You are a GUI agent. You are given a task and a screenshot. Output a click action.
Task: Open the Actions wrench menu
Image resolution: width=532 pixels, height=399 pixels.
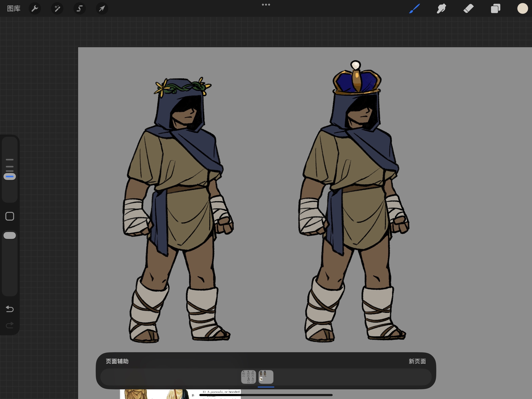[x=35, y=9]
